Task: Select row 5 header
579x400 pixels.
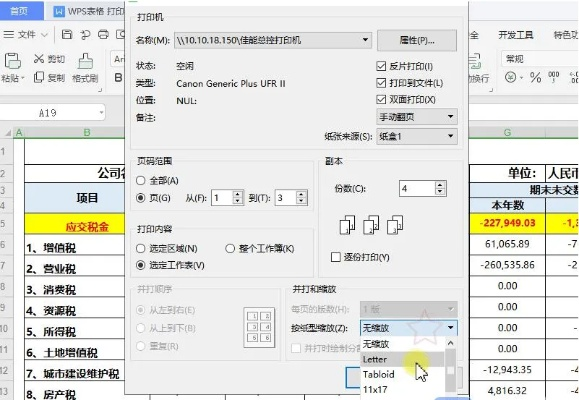Action: 6,223
